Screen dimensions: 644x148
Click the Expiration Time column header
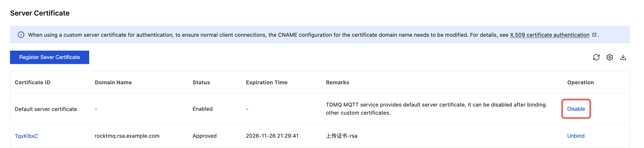tap(266, 82)
